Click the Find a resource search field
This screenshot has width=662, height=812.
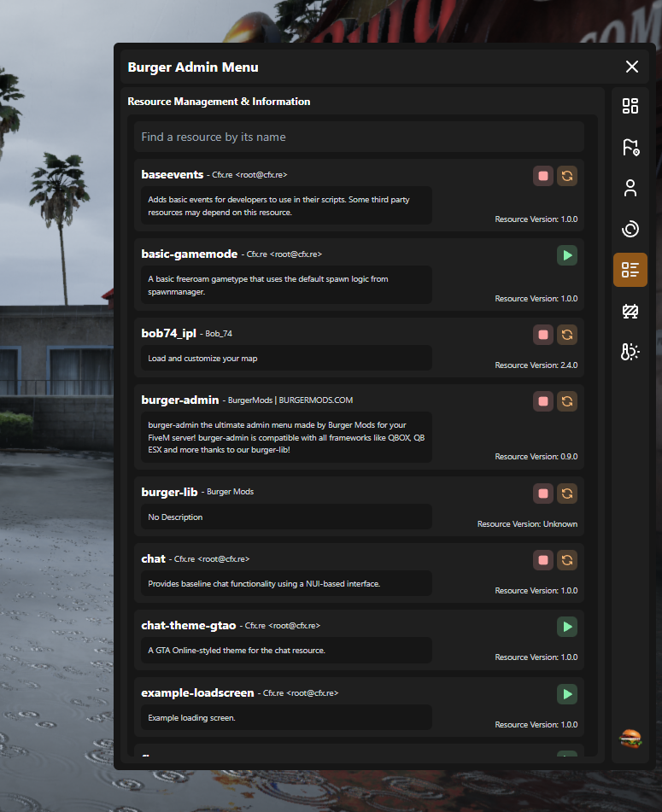359,137
